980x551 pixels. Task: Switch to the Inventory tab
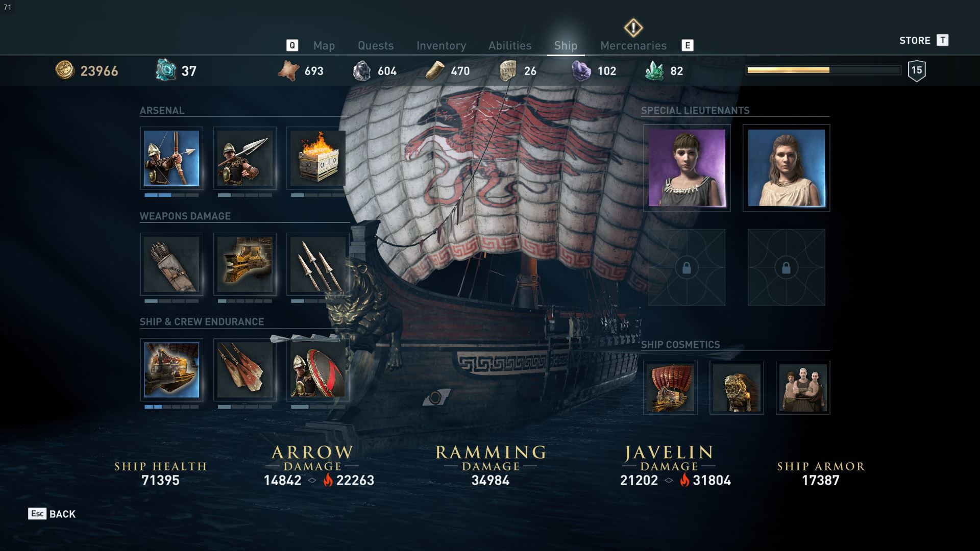(x=441, y=45)
